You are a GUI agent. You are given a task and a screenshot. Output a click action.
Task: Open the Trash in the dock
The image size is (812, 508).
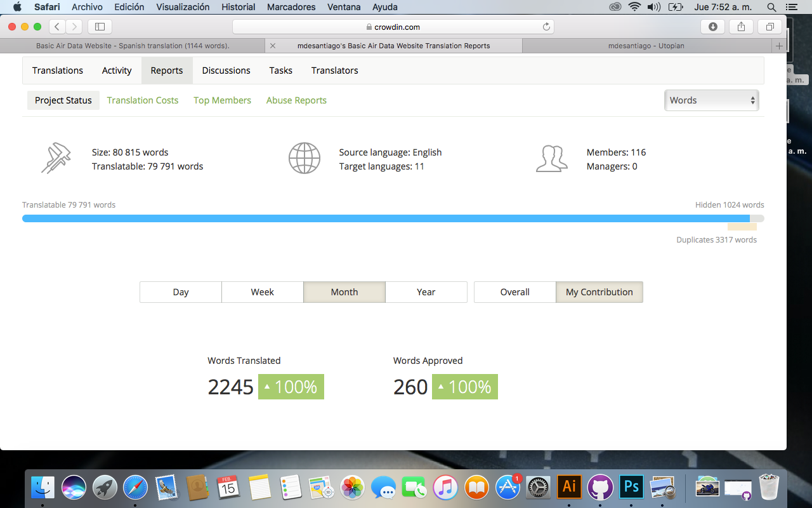click(x=769, y=487)
